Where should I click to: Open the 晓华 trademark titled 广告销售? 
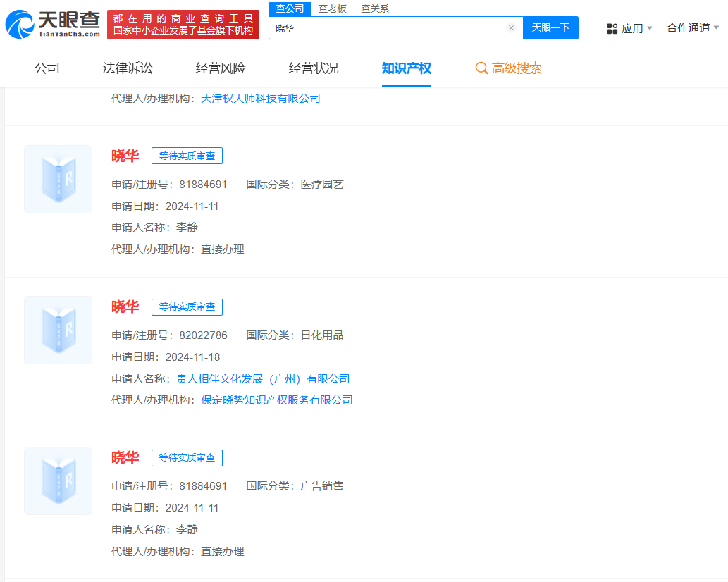(125, 457)
